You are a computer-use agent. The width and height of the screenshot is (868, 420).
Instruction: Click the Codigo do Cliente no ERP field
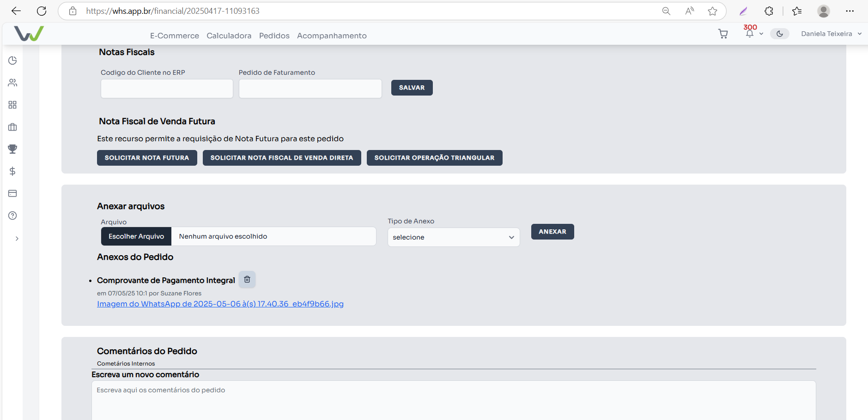[167, 89]
